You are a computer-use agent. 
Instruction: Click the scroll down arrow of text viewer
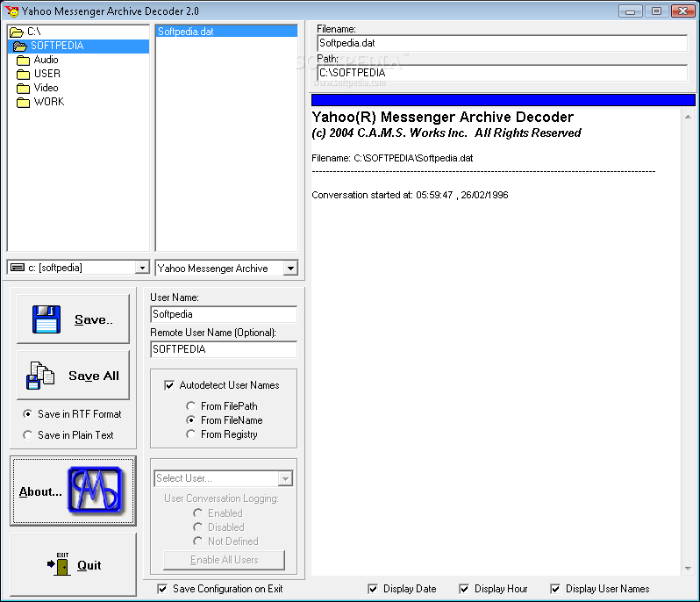[688, 569]
